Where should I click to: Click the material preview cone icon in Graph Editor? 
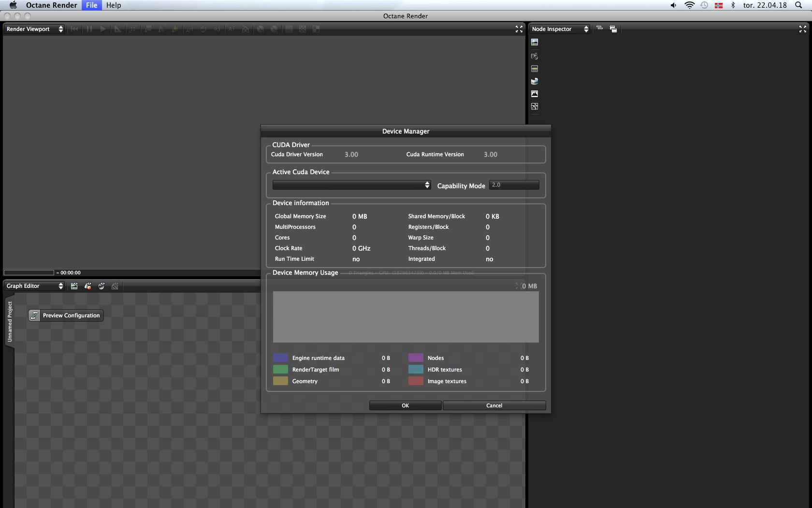[87, 286]
